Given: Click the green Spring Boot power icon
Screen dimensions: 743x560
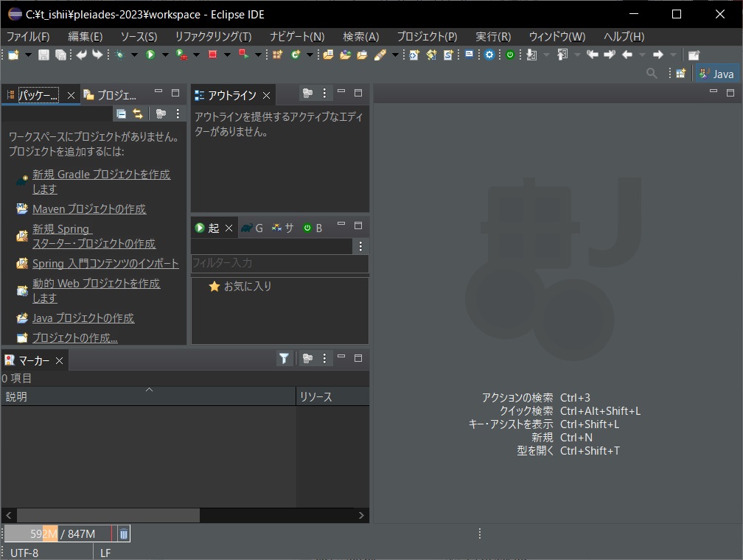Looking at the screenshot, I should pos(510,55).
